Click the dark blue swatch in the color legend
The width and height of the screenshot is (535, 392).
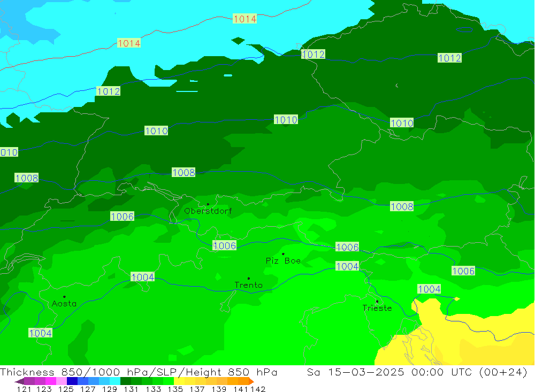72,381
